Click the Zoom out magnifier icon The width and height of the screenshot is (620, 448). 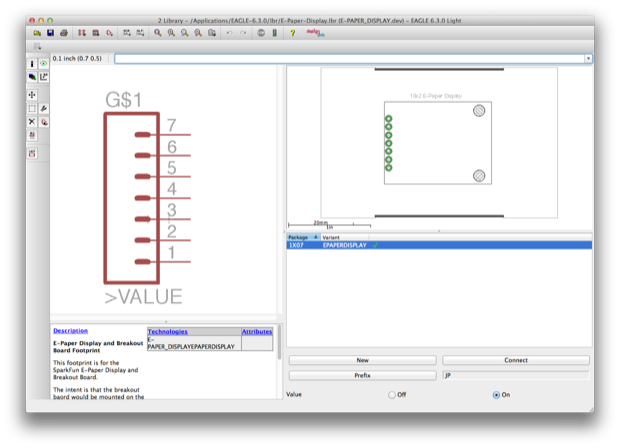click(x=185, y=33)
